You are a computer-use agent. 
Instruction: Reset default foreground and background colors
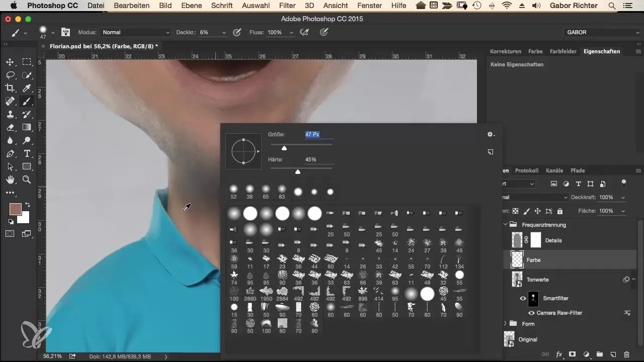[11, 221]
